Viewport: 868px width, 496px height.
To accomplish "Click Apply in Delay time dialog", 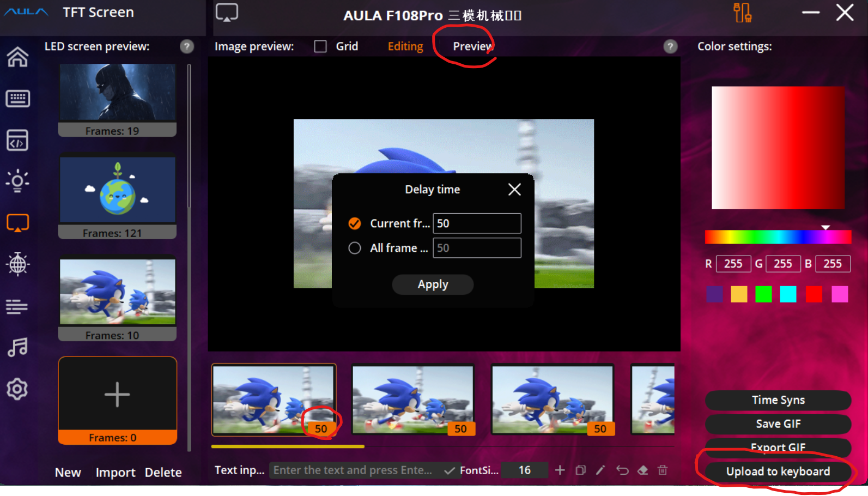I will point(433,285).
